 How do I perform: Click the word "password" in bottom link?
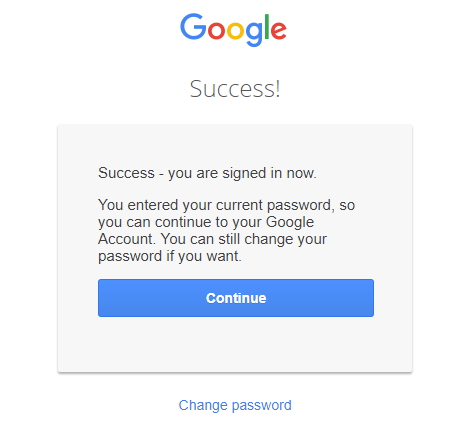(x=262, y=406)
